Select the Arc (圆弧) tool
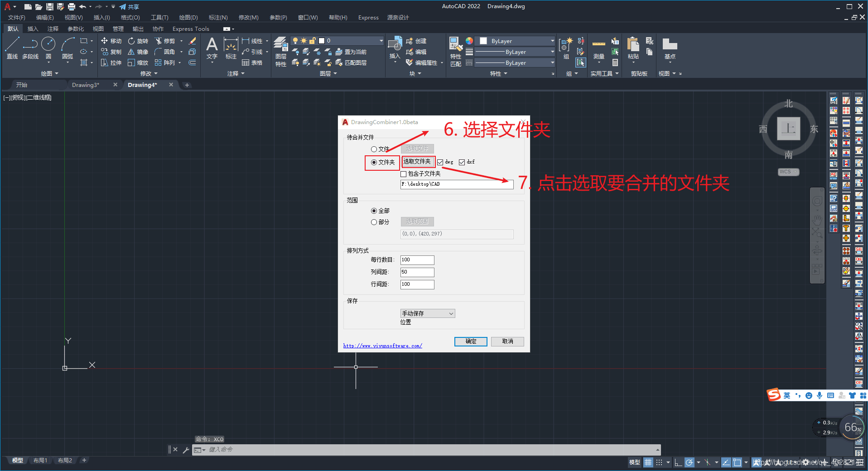 (68, 48)
